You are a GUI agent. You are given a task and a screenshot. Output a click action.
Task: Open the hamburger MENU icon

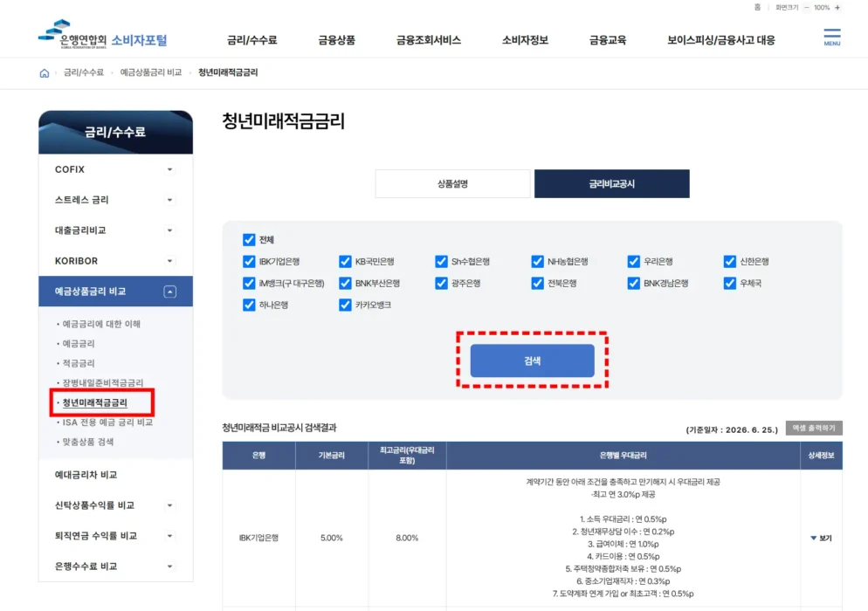(x=831, y=37)
